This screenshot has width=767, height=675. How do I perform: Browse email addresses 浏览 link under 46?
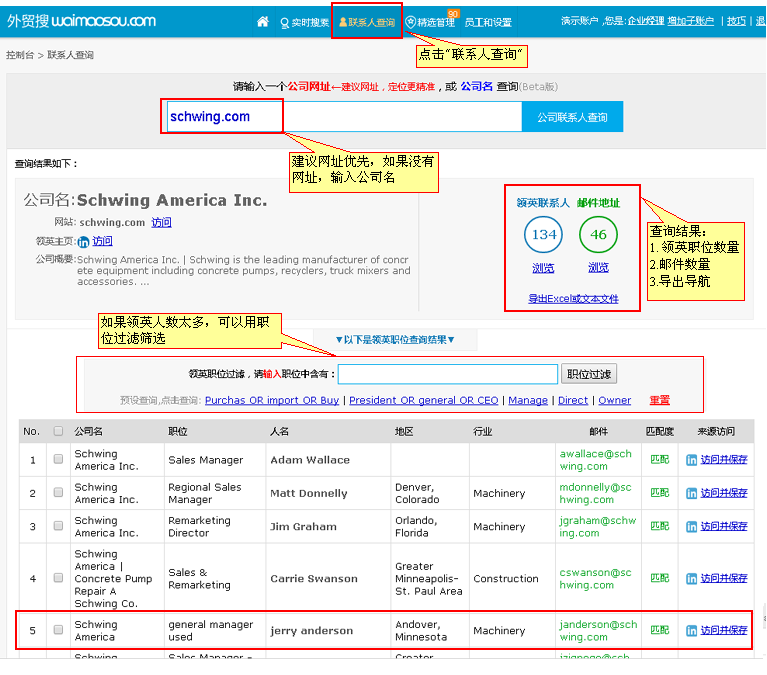[598, 268]
